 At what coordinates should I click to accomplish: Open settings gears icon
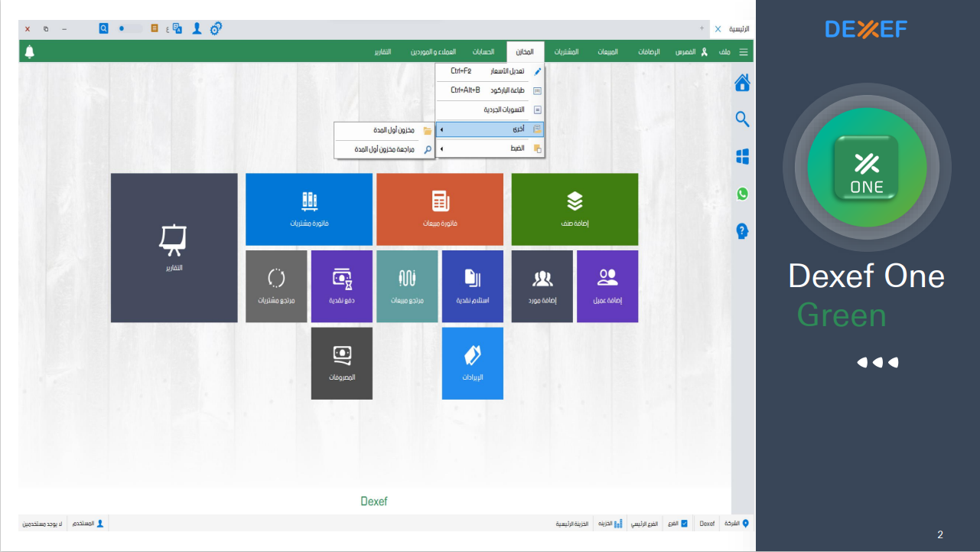[x=216, y=28]
